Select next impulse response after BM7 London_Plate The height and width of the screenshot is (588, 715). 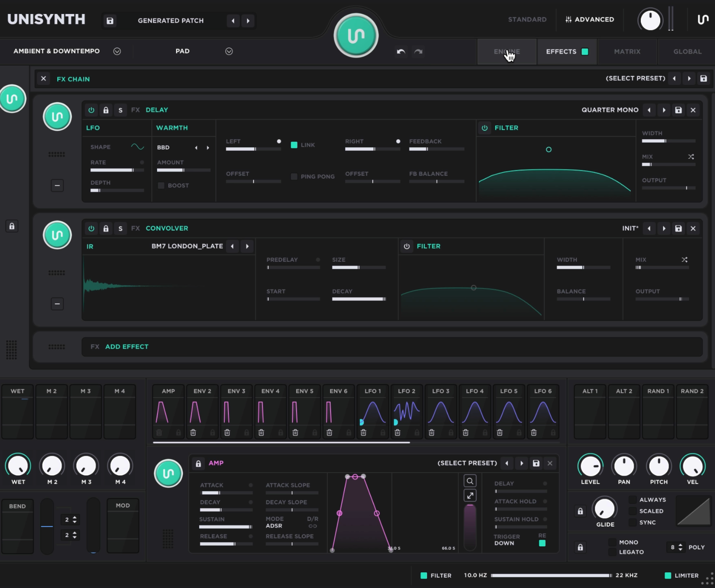[247, 246]
